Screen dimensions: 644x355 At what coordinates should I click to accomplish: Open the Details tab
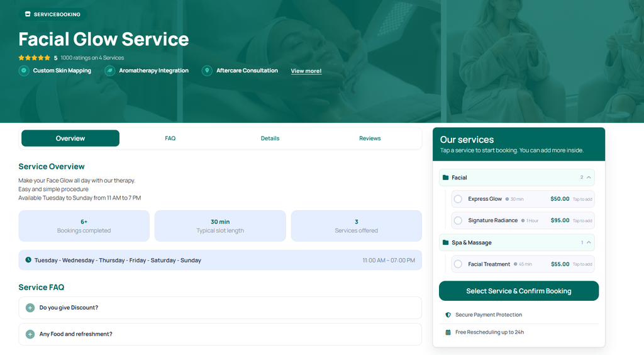(x=270, y=138)
